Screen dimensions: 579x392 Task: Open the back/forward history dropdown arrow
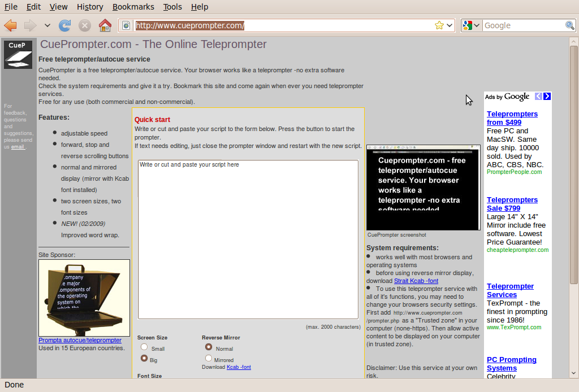click(x=47, y=25)
